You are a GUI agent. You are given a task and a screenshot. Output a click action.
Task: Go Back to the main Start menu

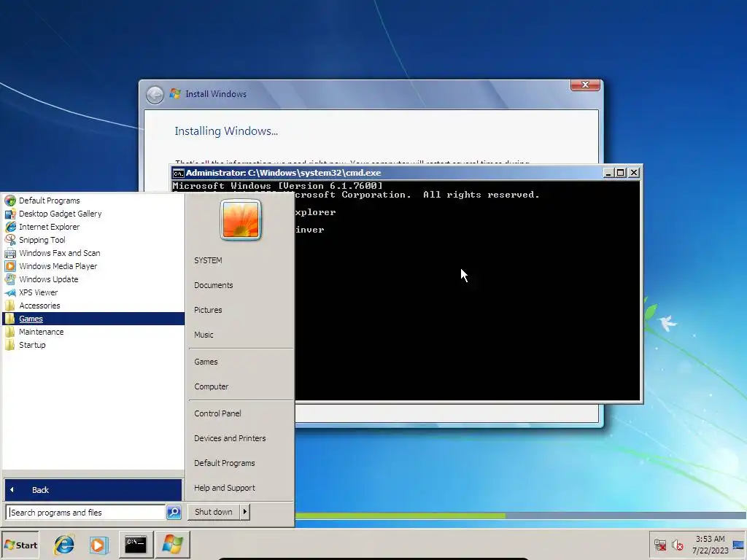[x=93, y=489]
